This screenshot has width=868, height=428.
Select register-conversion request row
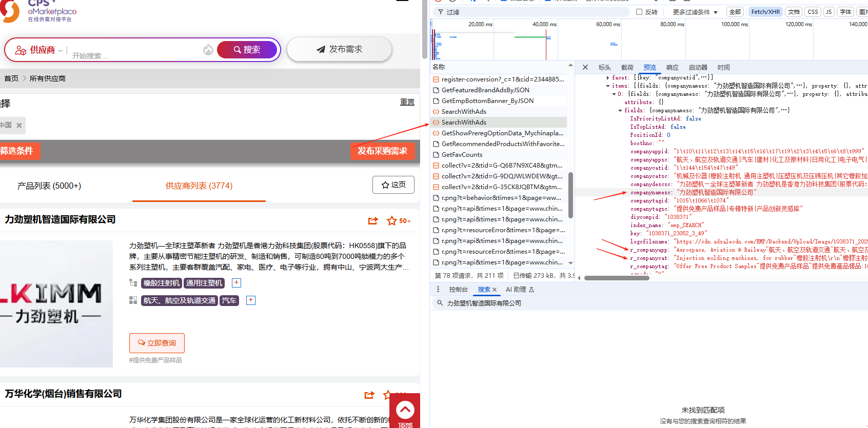pos(499,79)
